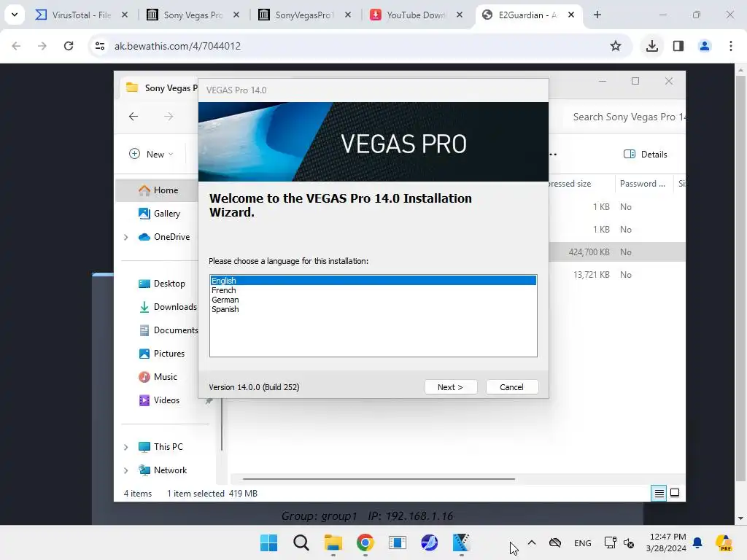Open Downloads in Explorer sidebar
747x560 pixels.
(167, 307)
